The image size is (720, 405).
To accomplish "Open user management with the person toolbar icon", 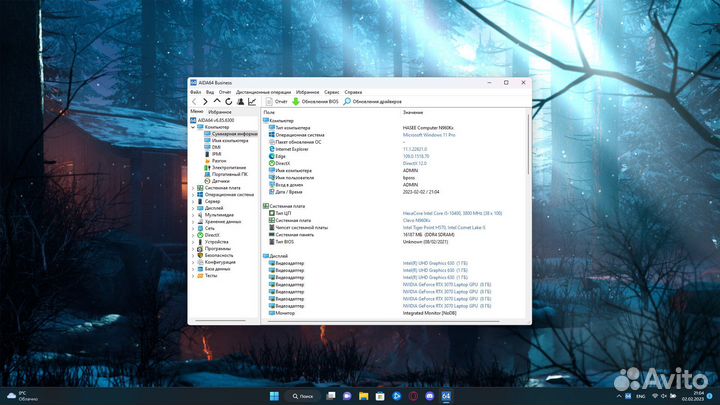I will pos(240,101).
